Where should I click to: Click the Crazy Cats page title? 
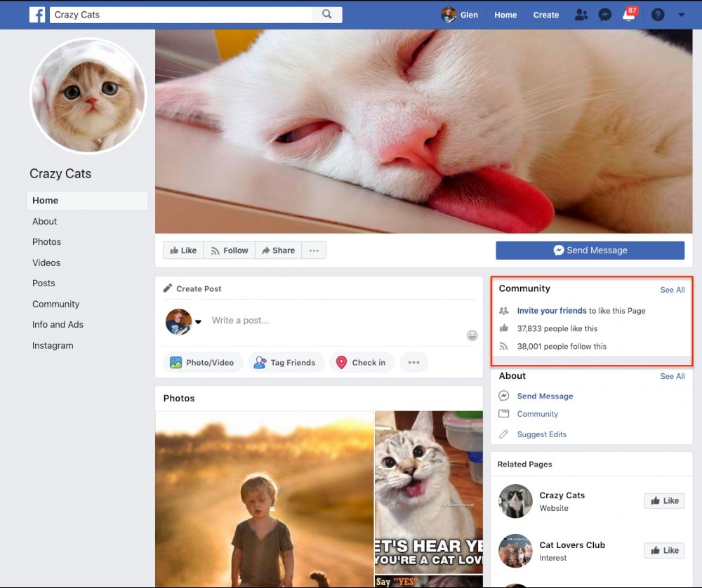click(x=60, y=173)
